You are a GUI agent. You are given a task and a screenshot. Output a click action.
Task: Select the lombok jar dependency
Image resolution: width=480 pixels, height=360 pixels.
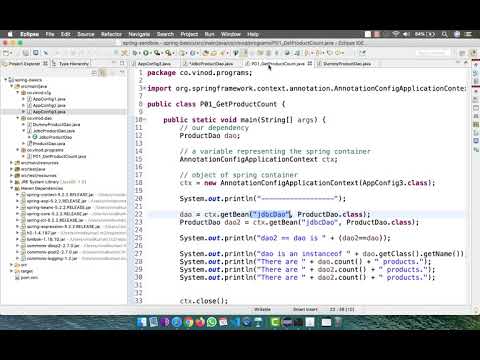tap(46, 239)
